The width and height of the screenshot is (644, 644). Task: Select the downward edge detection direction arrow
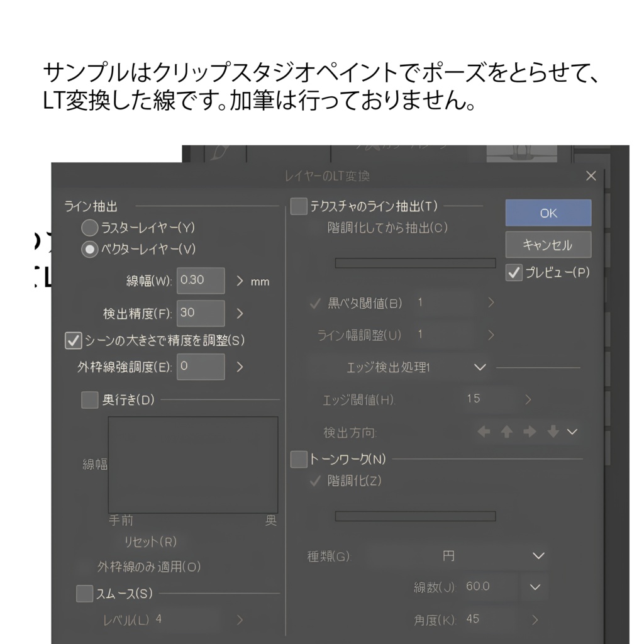pyautogui.click(x=552, y=432)
